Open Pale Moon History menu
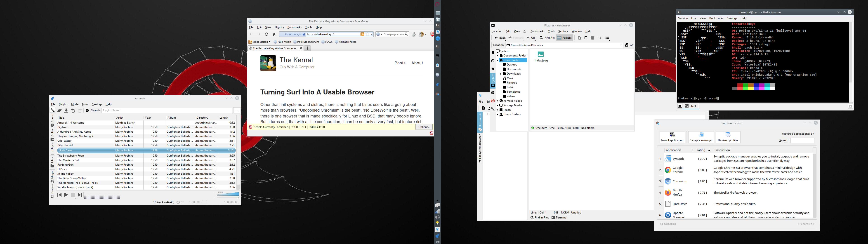 pyautogui.click(x=279, y=27)
